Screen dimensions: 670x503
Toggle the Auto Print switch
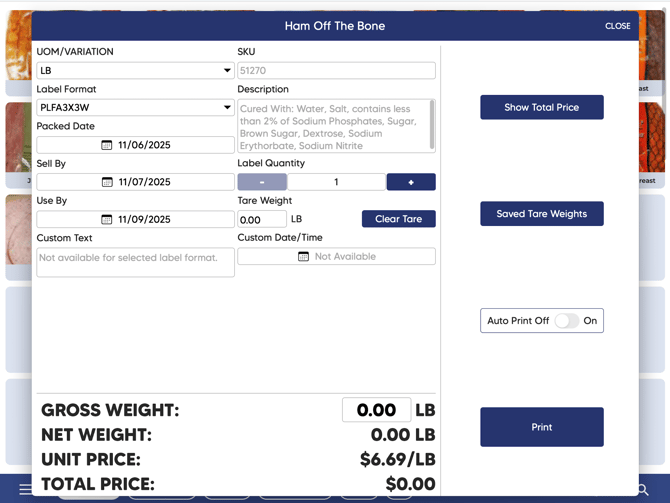(x=567, y=321)
